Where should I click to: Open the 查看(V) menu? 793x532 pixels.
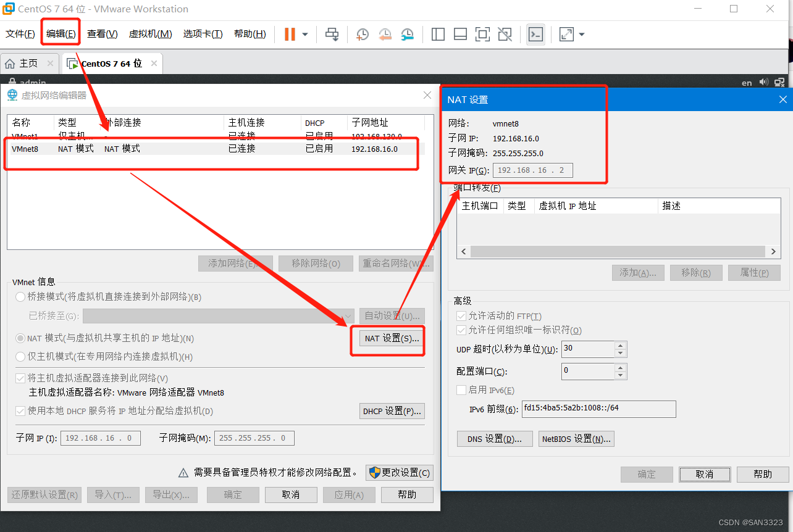102,34
